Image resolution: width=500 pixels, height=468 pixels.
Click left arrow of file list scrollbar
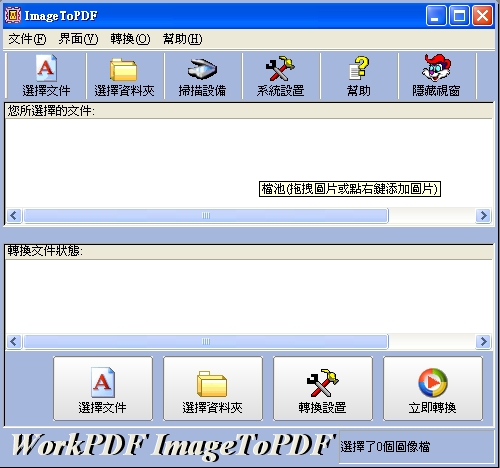tap(14, 216)
